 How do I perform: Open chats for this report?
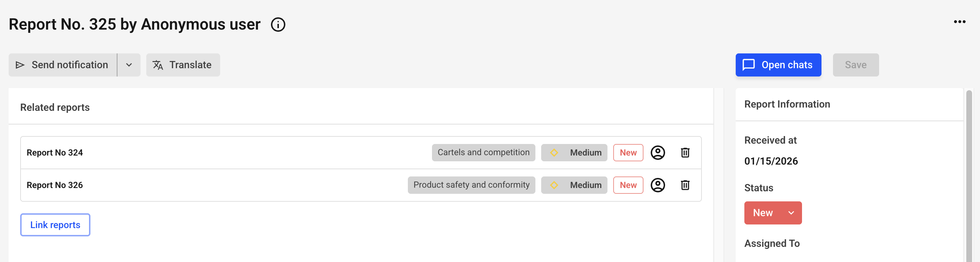778,65
